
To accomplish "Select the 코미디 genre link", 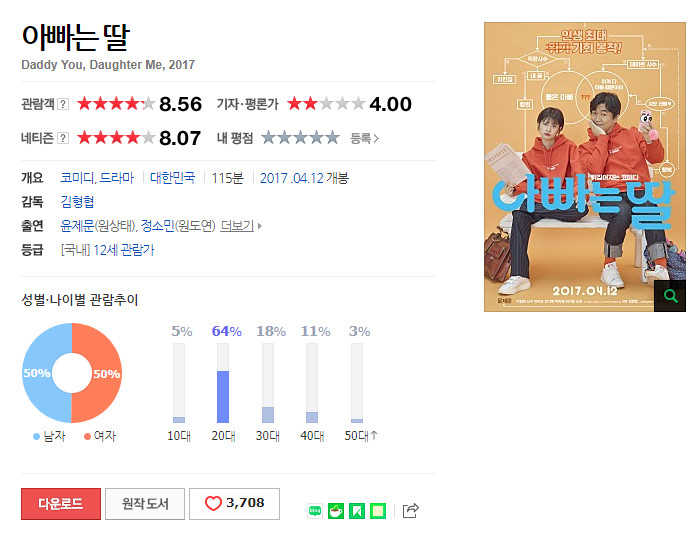I will (x=77, y=178).
